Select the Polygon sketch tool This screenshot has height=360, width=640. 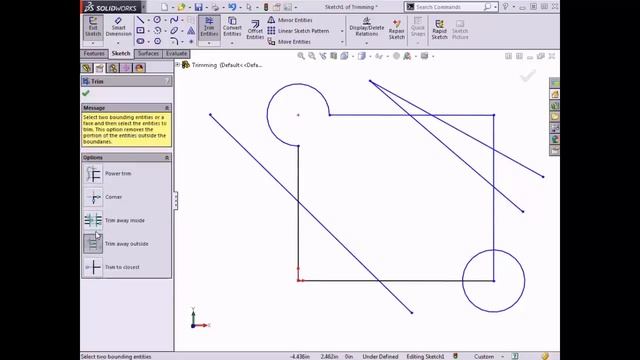[x=158, y=41]
